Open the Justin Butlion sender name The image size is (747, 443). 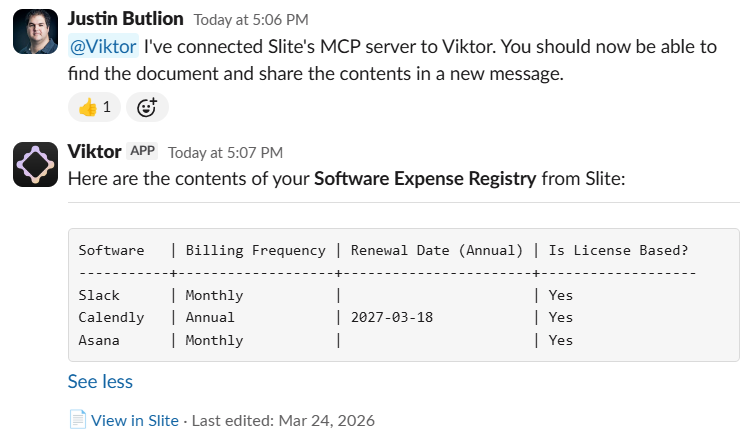(x=125, y=19)
